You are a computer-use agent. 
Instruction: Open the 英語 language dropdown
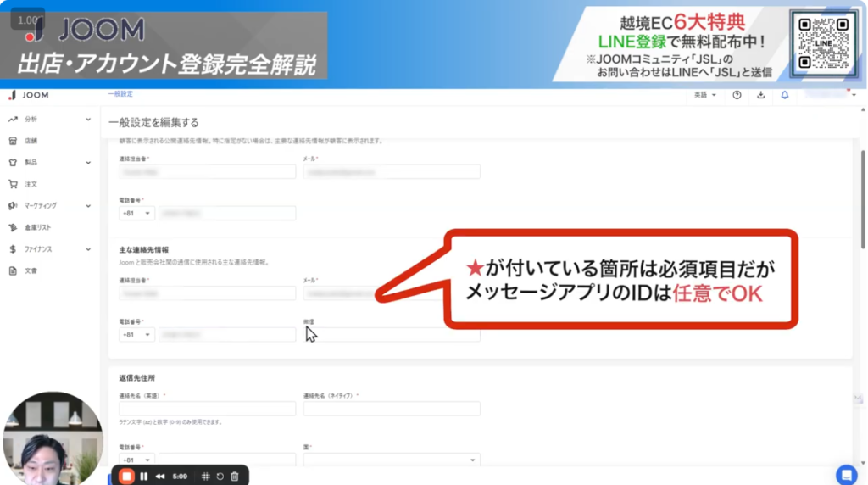tap(705, 95)
